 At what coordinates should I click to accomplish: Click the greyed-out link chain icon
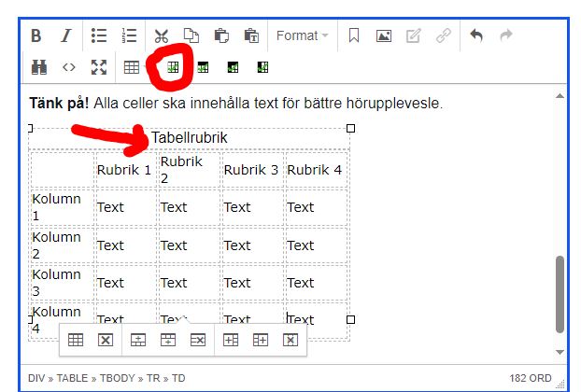coord(443,35)
